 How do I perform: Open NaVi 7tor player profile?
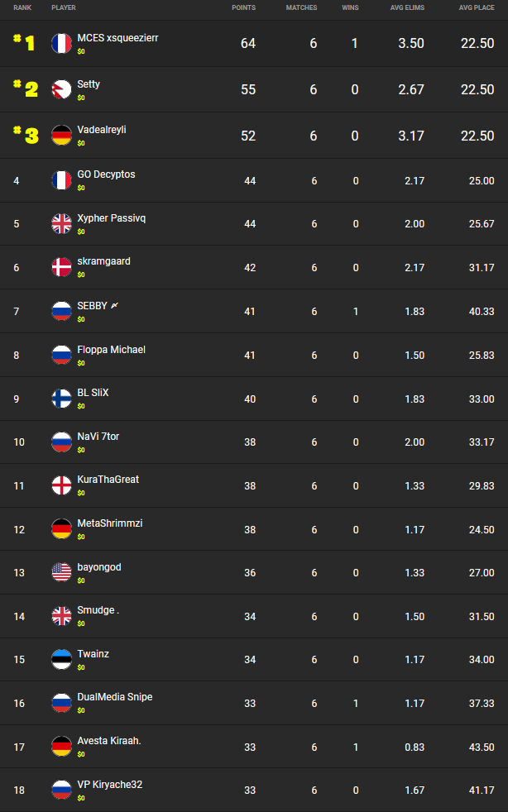pos(98,437)
